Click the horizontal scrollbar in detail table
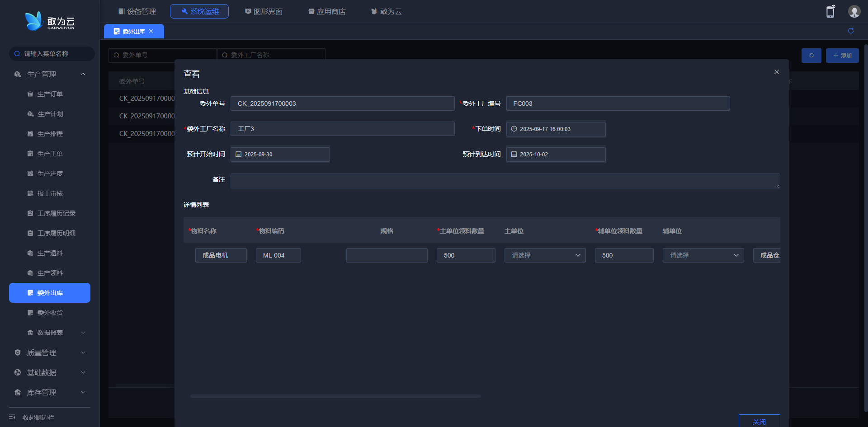This screenshot has height=427, width=868. [335, 396]
